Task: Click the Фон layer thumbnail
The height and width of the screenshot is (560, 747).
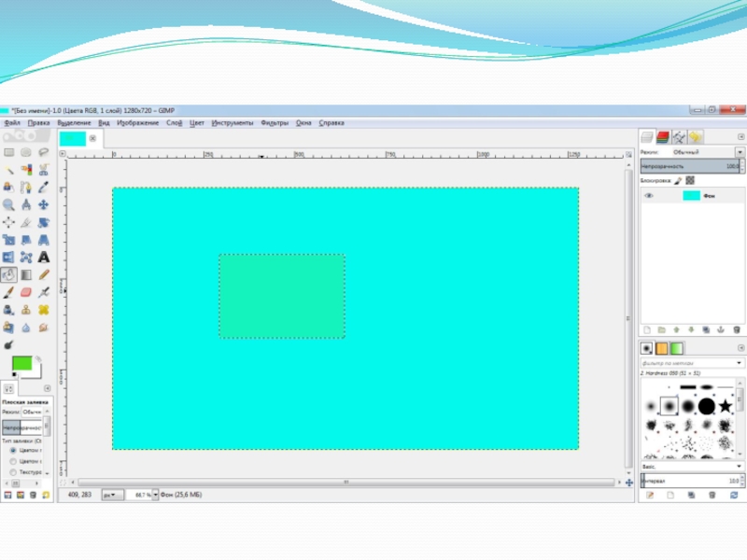Action: pyautogui.click(x=691, y=196)
